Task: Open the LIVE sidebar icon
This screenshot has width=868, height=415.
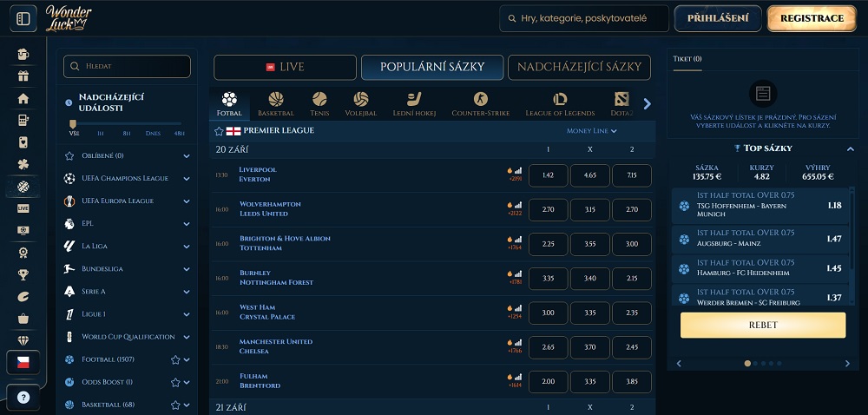Action: [23, 208]
